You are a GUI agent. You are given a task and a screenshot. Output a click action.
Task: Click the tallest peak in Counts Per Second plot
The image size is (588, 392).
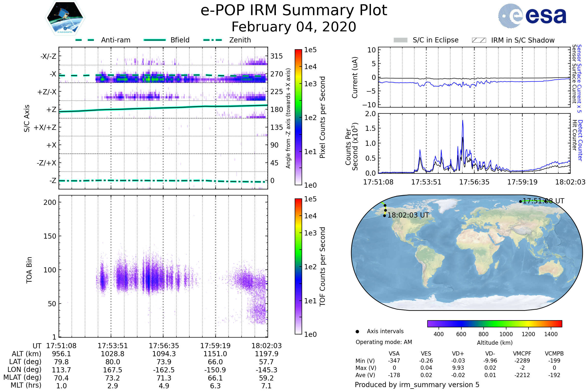pyautogui.click(x=463, y=121)
